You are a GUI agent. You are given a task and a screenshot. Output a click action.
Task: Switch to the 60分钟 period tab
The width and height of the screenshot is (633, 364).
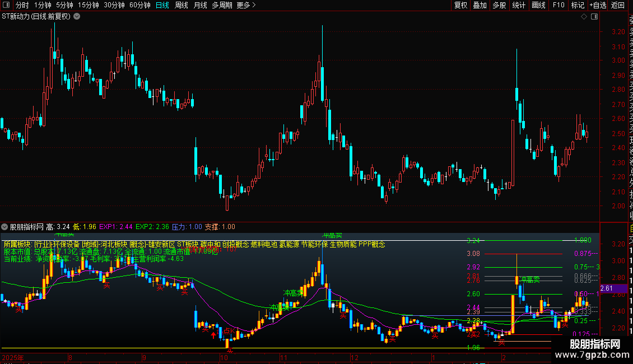[140, 5]
